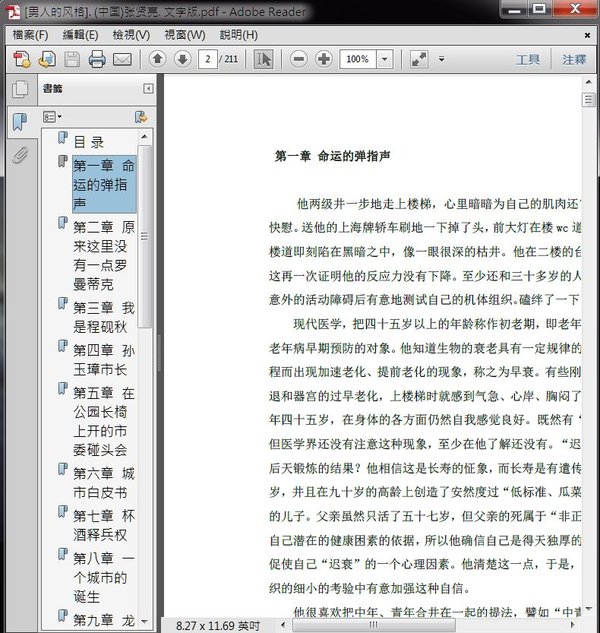This screenshot has width=600, height=633.
Task: Select bookmark 第六章 城市白皮书
Action: [104, 483]
